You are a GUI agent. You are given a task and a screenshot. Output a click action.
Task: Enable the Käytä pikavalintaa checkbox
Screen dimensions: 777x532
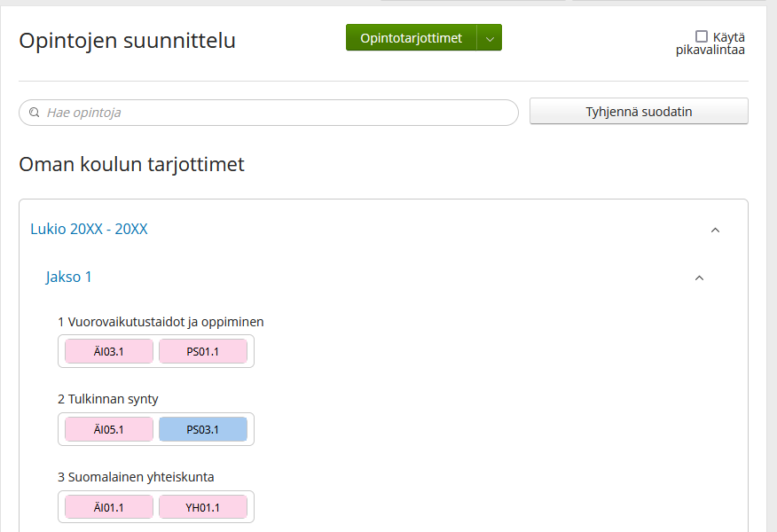click(x=702, y=36)
